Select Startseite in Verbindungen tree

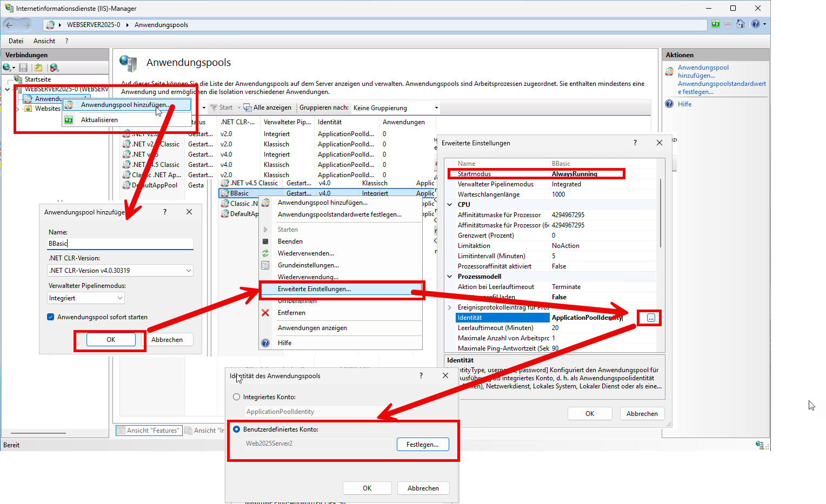[38, 79]
